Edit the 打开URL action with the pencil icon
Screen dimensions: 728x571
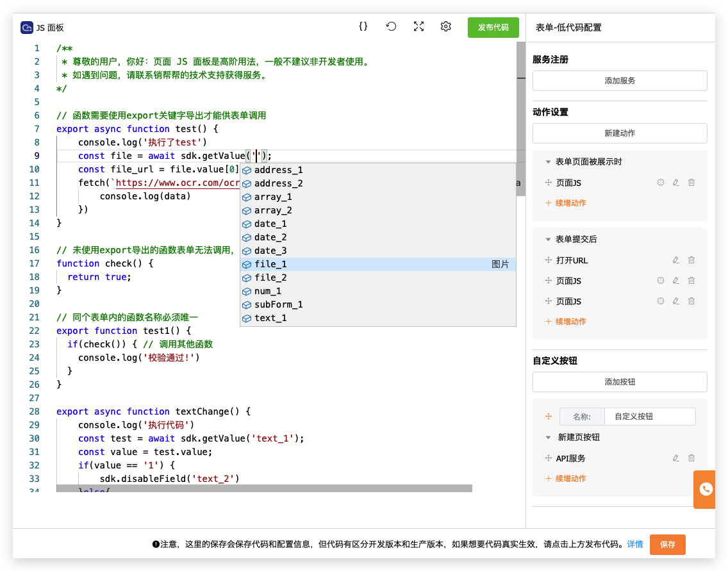[675, 260]
